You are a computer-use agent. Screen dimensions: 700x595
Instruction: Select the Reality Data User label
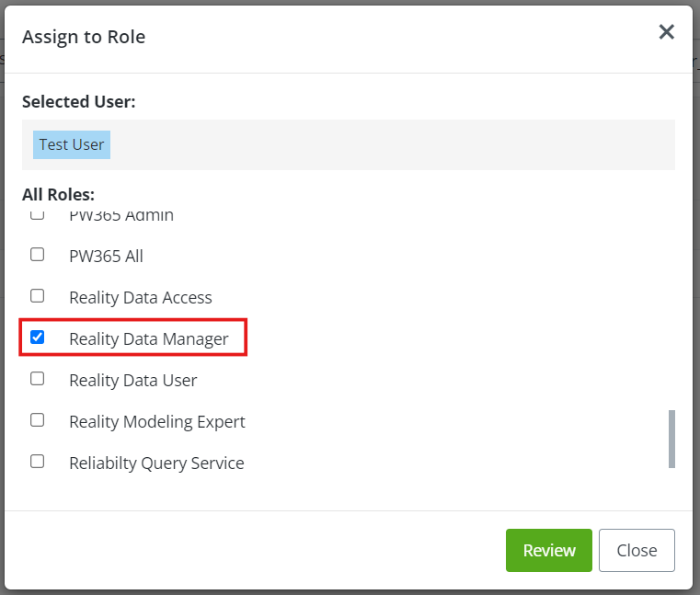[133, 381]
